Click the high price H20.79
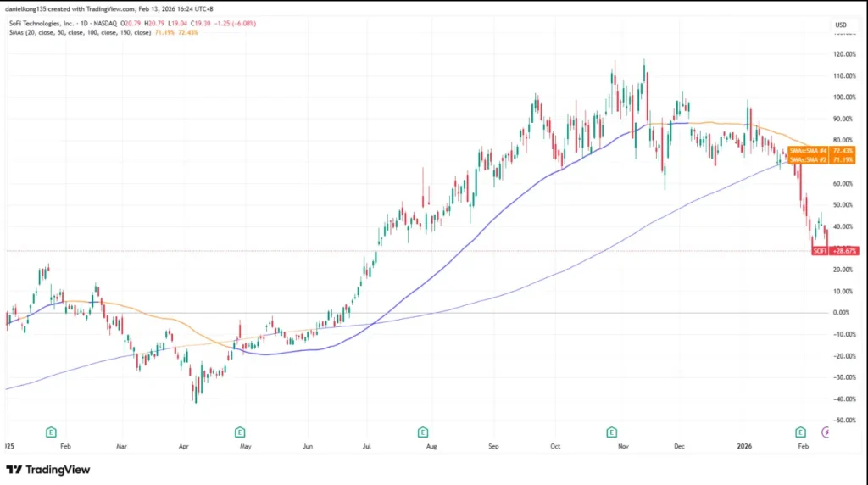 (154, 23)
